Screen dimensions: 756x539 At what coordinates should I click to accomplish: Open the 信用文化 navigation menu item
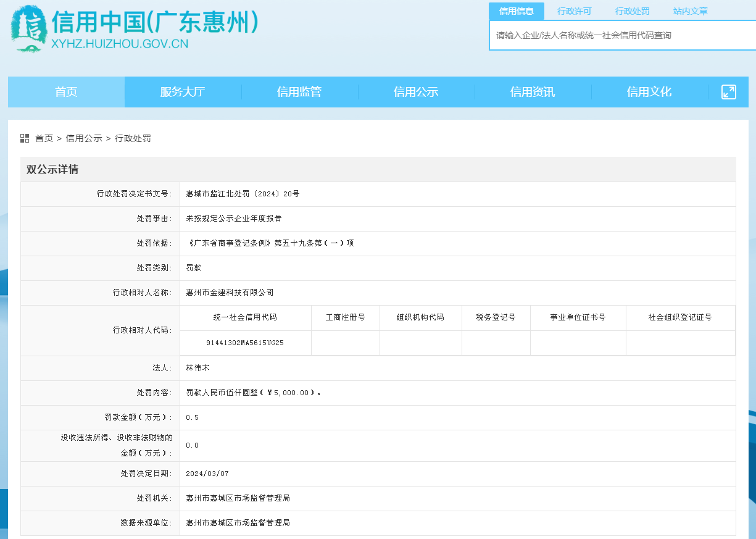(649, 92)
